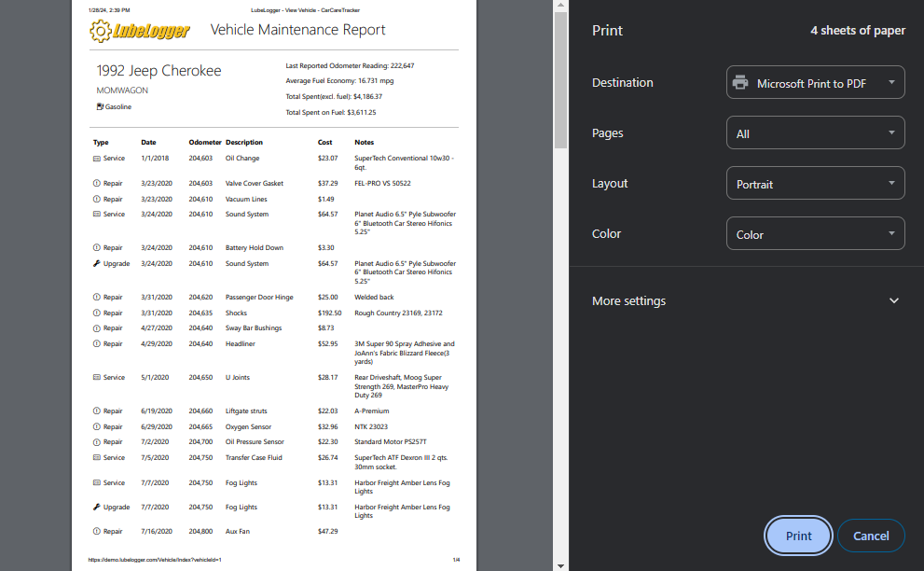
Task: Click the repair icon for Valve Cover Gasket
Action: coord(97,184)
